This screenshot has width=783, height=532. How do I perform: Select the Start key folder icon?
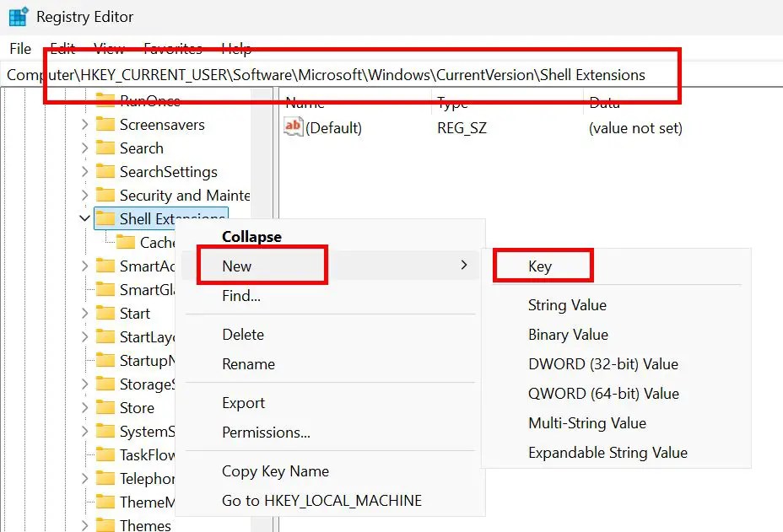[105, 313]
